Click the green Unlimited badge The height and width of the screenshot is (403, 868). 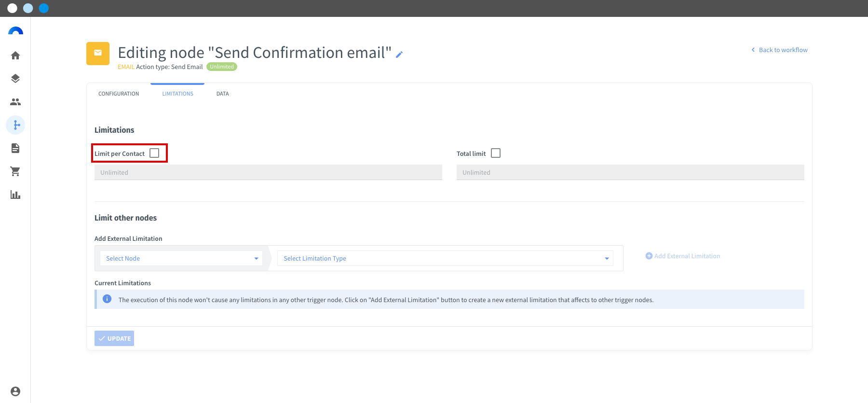pyautogui.click(x=222, y=67)
